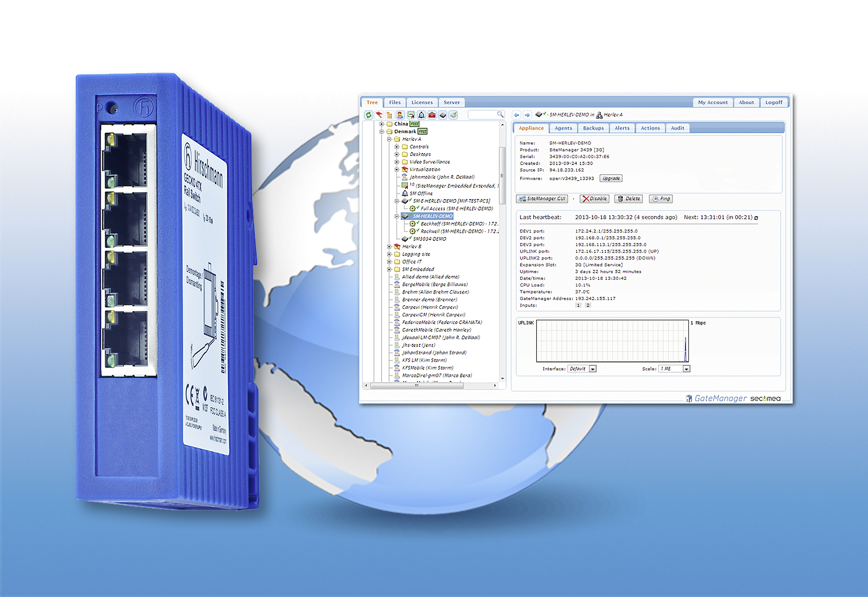Open the Agents tab
This screenshot has width=868, height=597.
(x=563, y=128)
